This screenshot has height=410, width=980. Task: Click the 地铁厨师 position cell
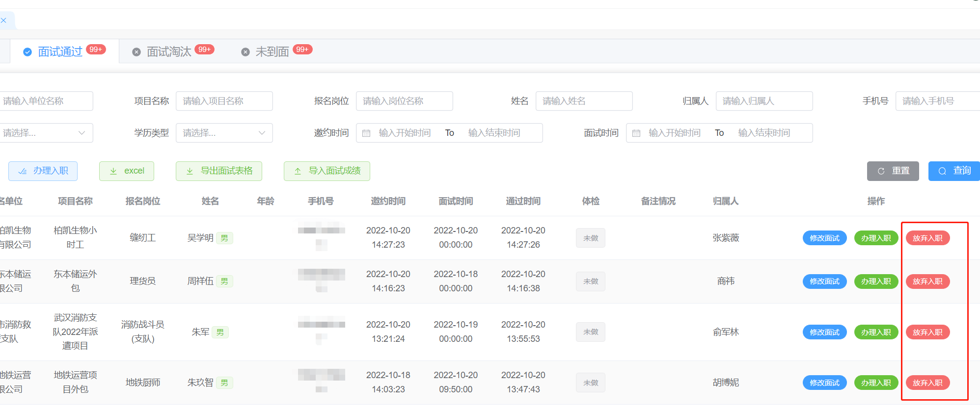[x=143, y=383]
